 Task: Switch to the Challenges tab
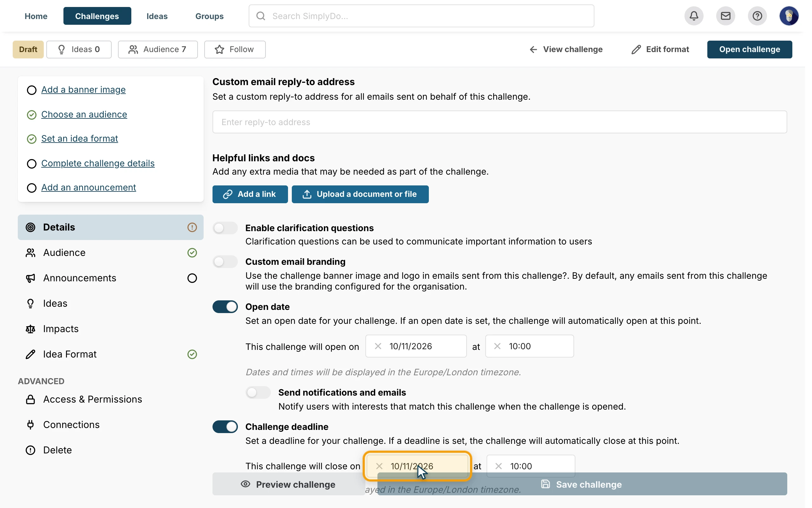97,16
